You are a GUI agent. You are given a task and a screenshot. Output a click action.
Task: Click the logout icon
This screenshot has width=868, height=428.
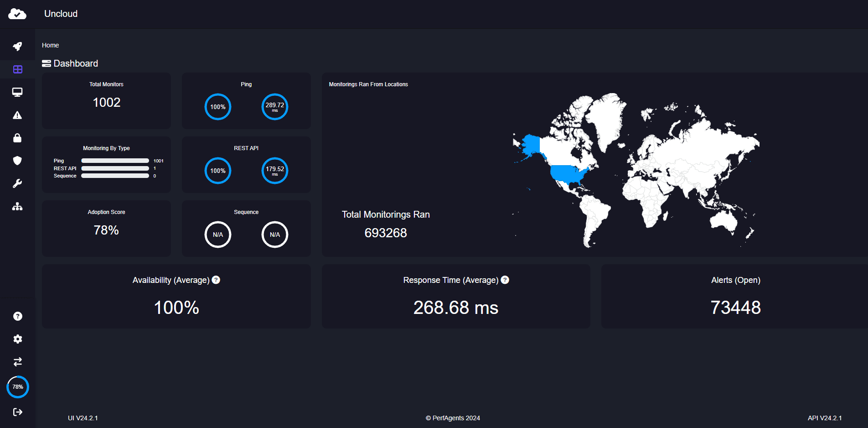[x=18, y=412]
